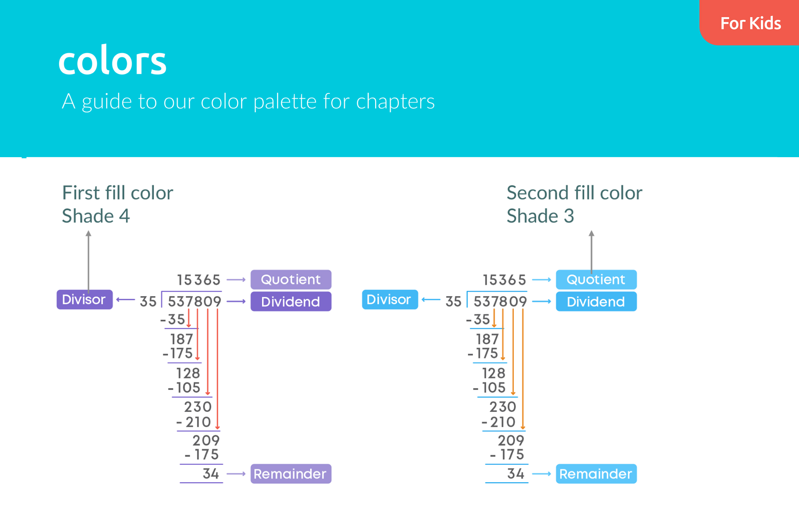
Task: Select the light purple Quotient label
Action: (x=291, y=280)
